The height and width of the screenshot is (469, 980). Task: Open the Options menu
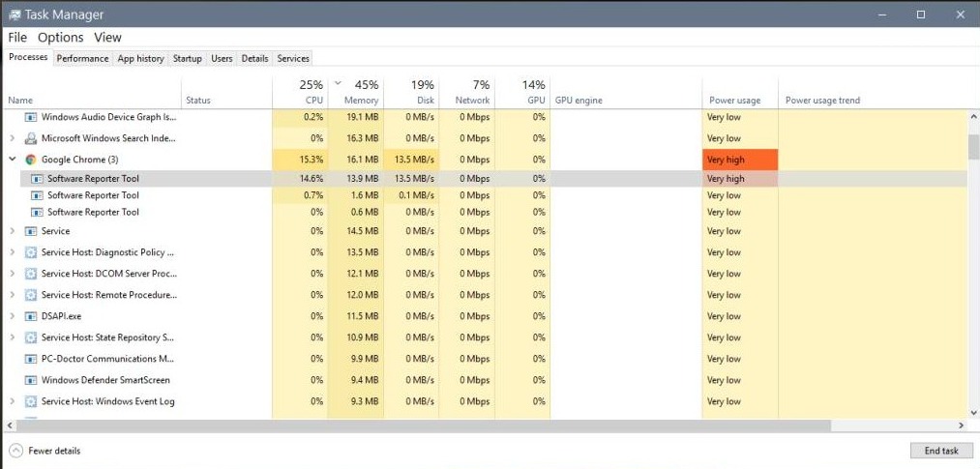(x=60, y=38)
